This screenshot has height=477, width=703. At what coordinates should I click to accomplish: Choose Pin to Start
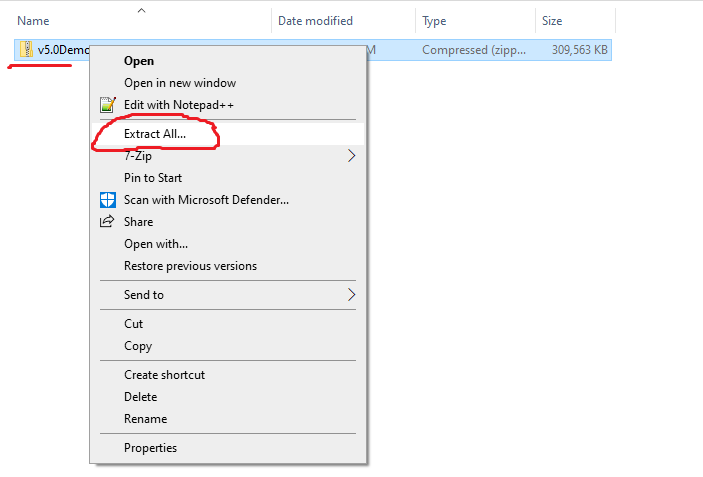click(x=228, y=178)
